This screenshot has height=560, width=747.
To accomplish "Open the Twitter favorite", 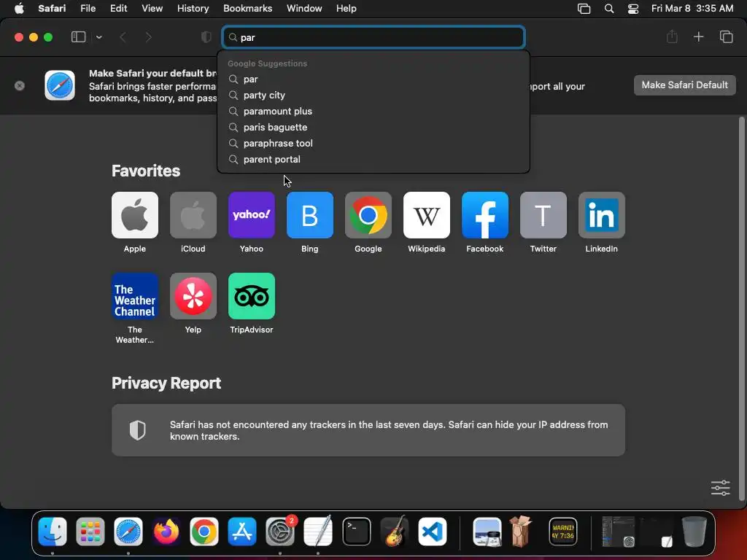I will 543,215.
